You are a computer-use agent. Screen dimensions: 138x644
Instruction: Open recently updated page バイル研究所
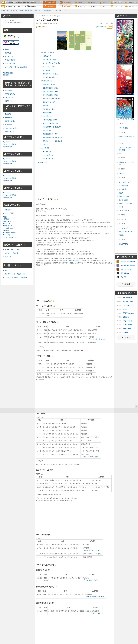pyautogui.click(x=128, y=325)
